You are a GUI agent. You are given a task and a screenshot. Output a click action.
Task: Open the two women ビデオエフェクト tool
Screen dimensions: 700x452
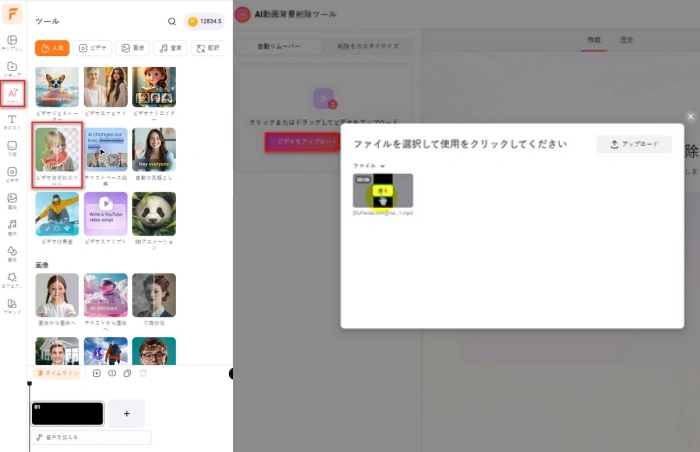pyautogui.click(x=106, y=87)
